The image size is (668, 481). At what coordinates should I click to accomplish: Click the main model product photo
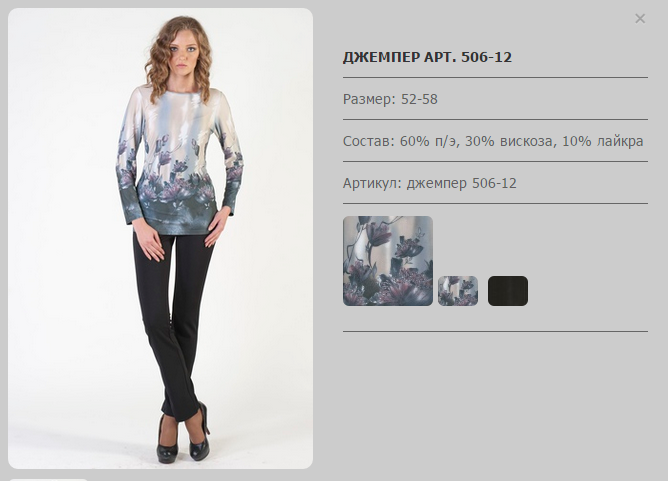[160, 239]
